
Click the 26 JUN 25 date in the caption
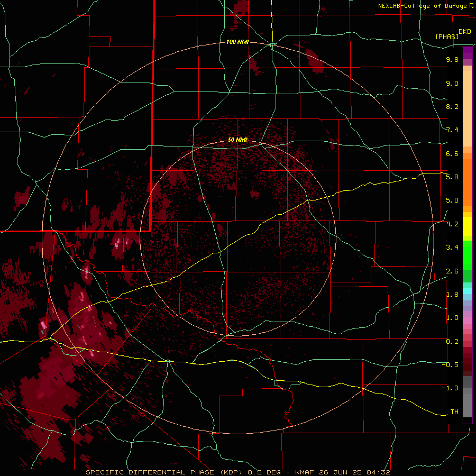tap(341, 472)
